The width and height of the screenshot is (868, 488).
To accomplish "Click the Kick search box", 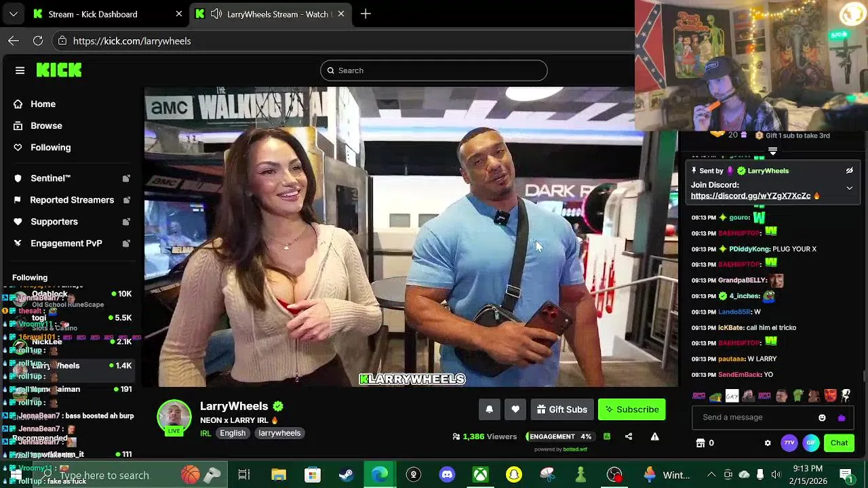I will click(434, 70).
